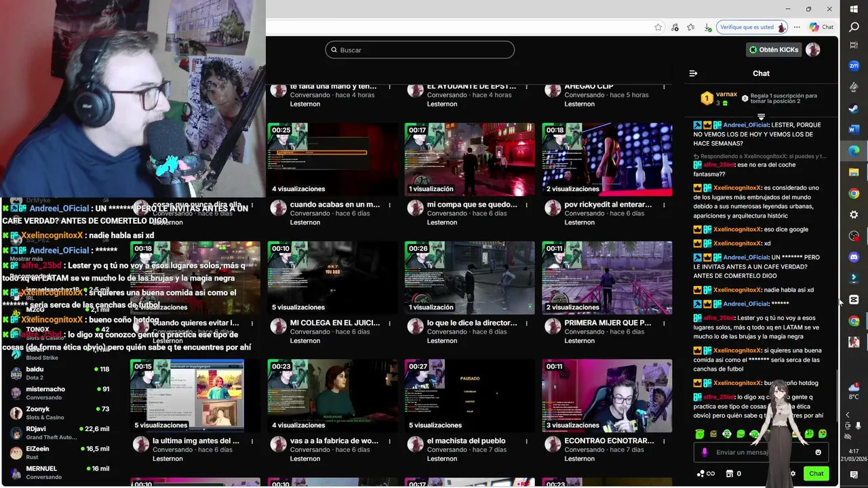Screen dimensions: 868x488
Task: Focus the Buscar search field
Action: pos(420,49)
